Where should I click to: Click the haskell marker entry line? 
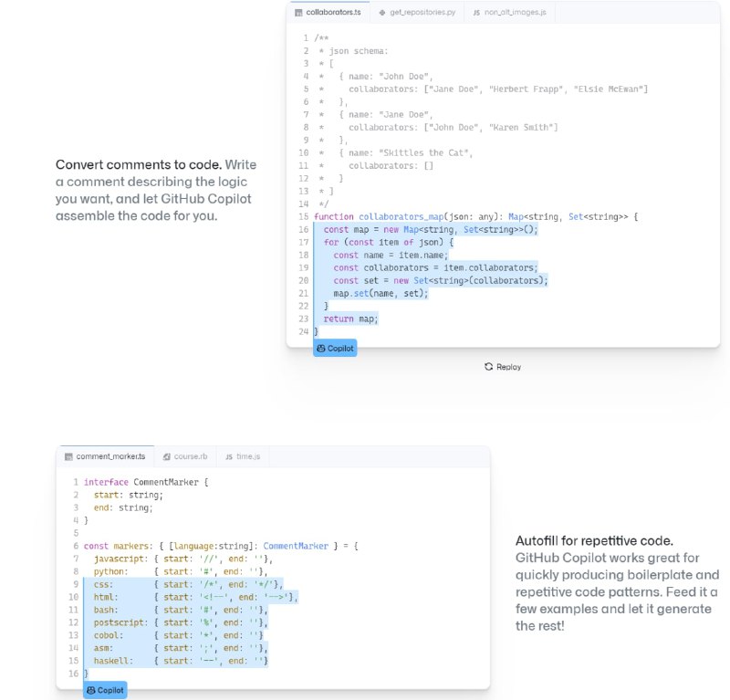click(181, 661)
